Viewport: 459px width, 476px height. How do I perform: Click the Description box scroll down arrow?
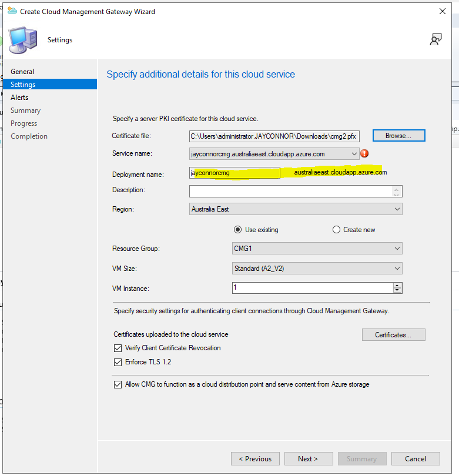396,194
